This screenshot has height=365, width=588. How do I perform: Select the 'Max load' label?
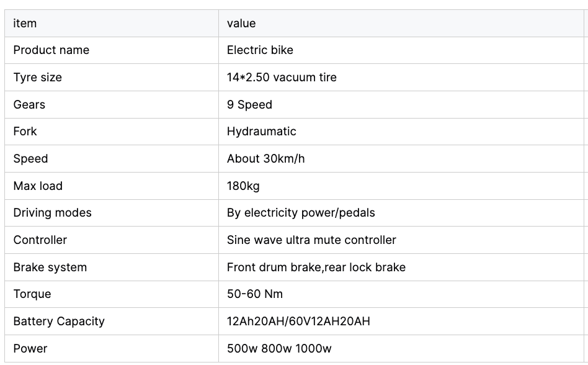pyautogui.click(x=38, y=186)
